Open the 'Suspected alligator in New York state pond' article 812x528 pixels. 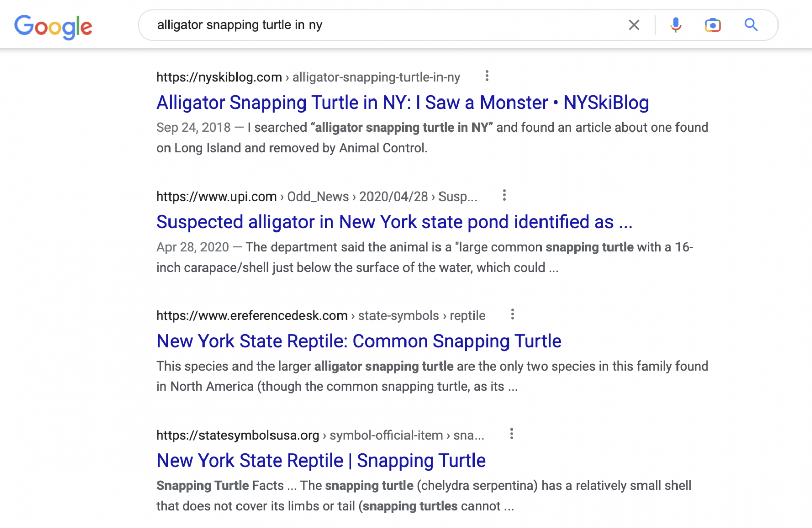pos(394,222)
